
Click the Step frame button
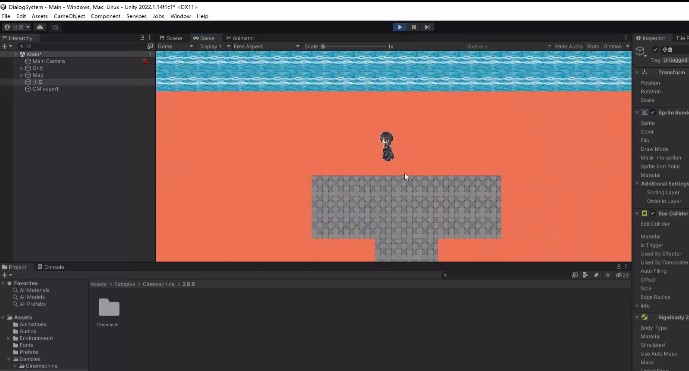[x=427, y=27]
